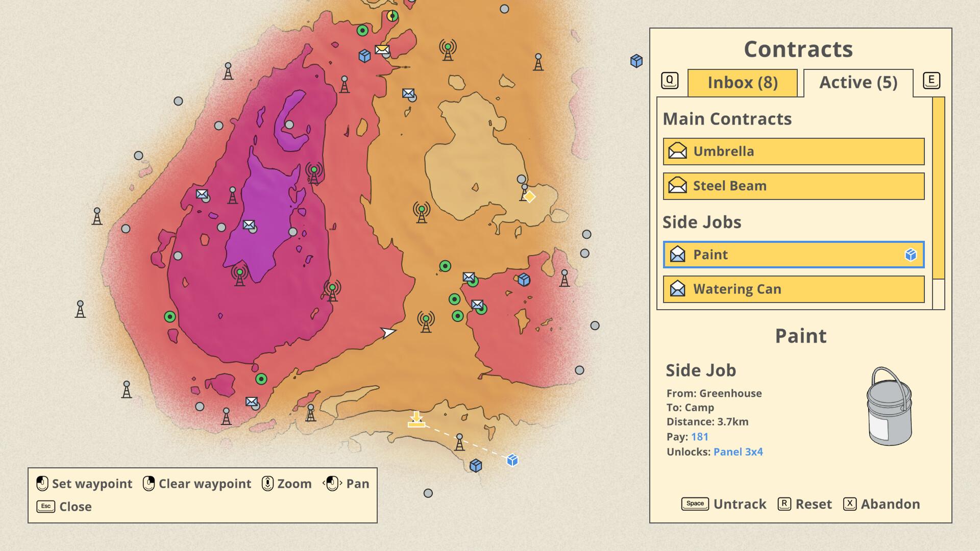980x551 pixels.
Task: Click the yellow envelope main-contract map icon
Action: pyautogui.click(x=382, y=50)
